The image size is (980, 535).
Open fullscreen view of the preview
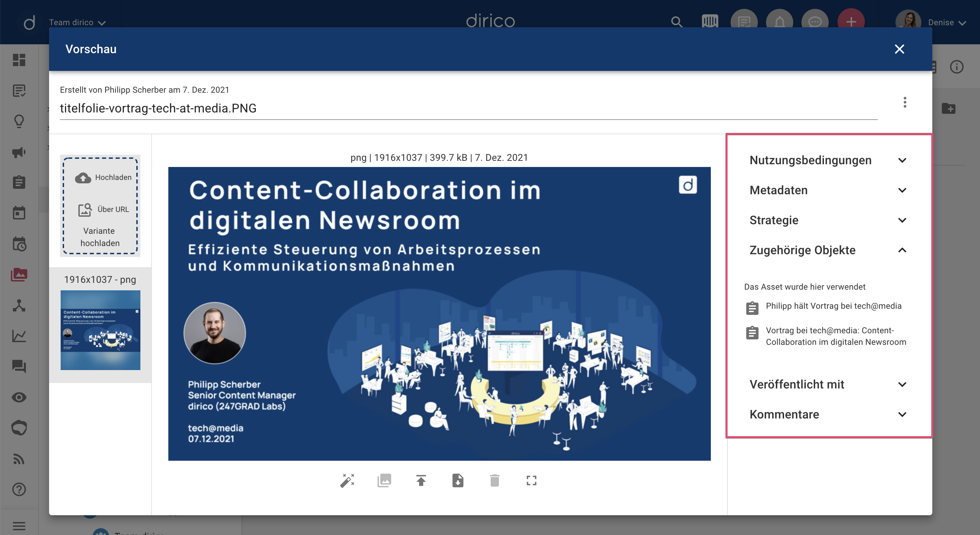(532, 480)
